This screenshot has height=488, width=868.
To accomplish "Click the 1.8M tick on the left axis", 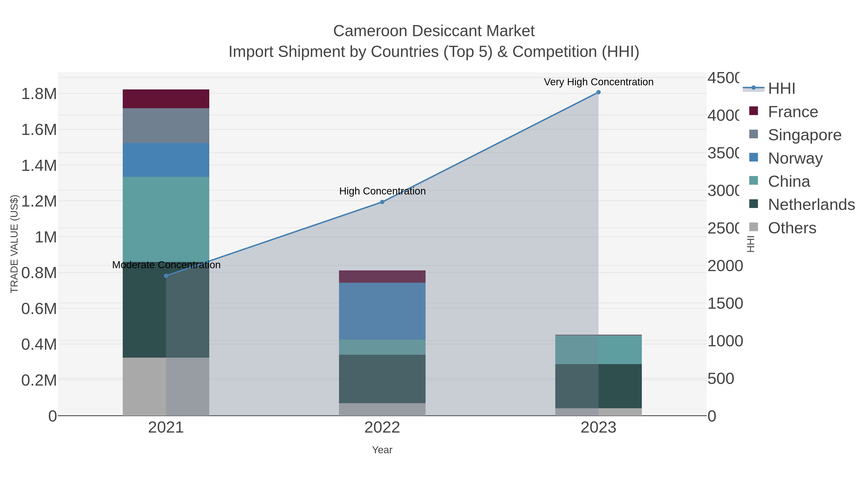I will tap(39, 94).
